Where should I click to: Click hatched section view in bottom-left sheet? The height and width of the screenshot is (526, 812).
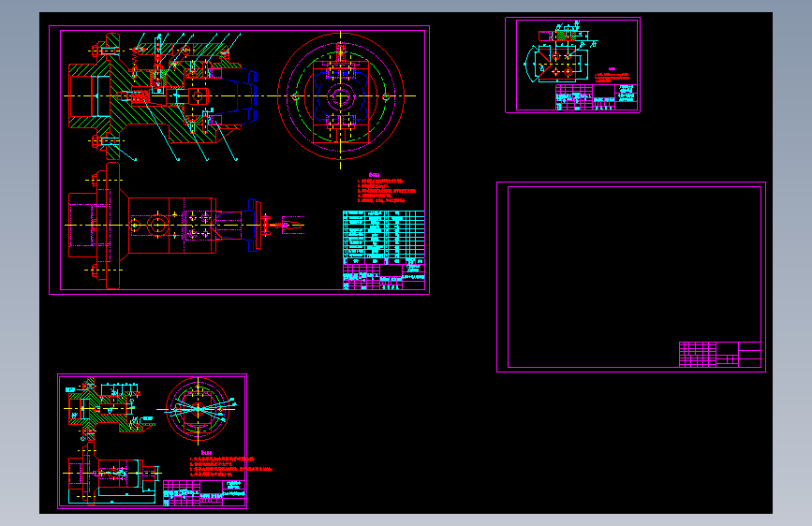111,408
